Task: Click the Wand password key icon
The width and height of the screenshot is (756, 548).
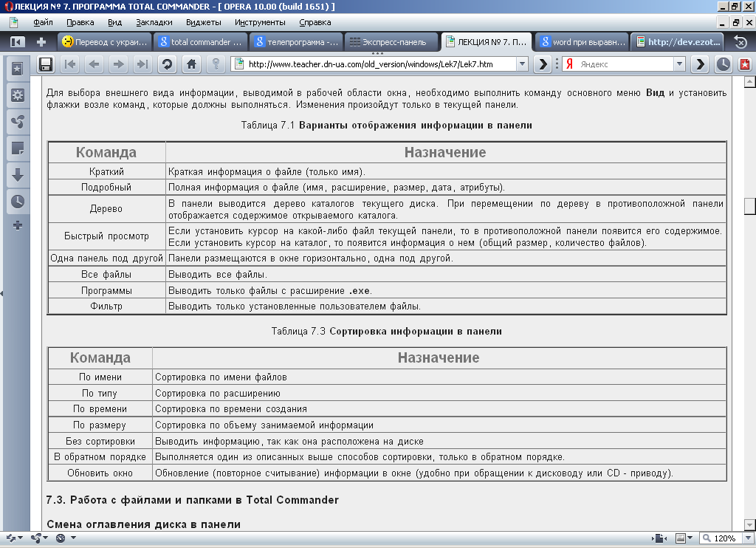Action: (x=216, y=64)
